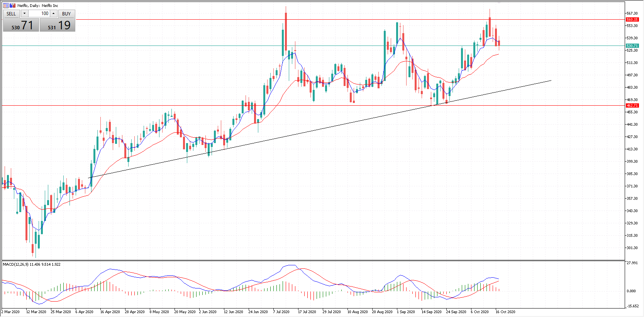The height and width of the screenshot is (317, 644).
Task: Click the 2 Mar 2020 date label
Action: [x=10, y=312]
